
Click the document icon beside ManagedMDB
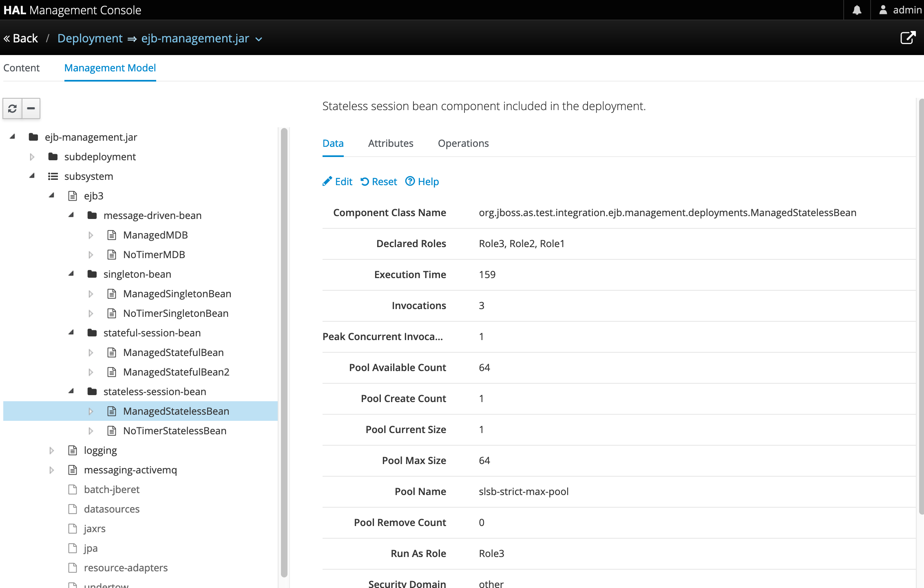tap(112, 235)
